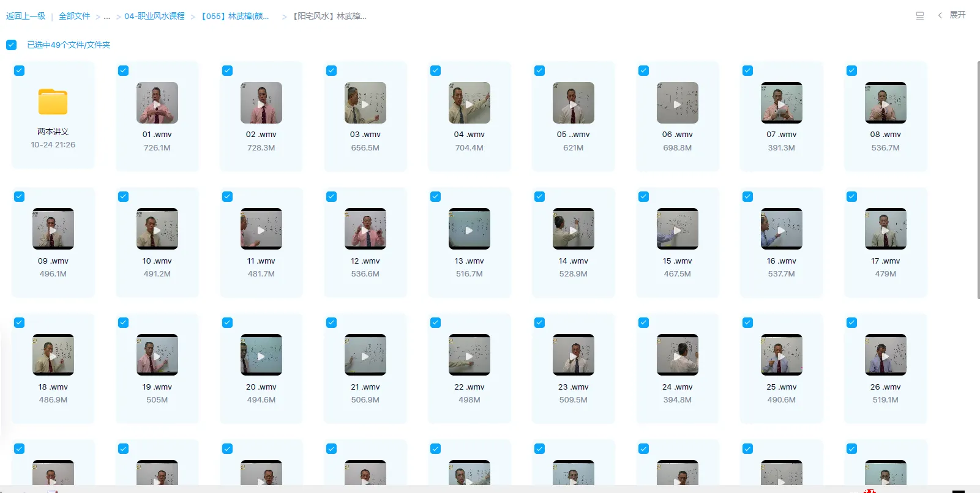Navigate to 全部文件 breadcrumb
The height and width of the screenshot is (493, 980).
coord(74,16)
